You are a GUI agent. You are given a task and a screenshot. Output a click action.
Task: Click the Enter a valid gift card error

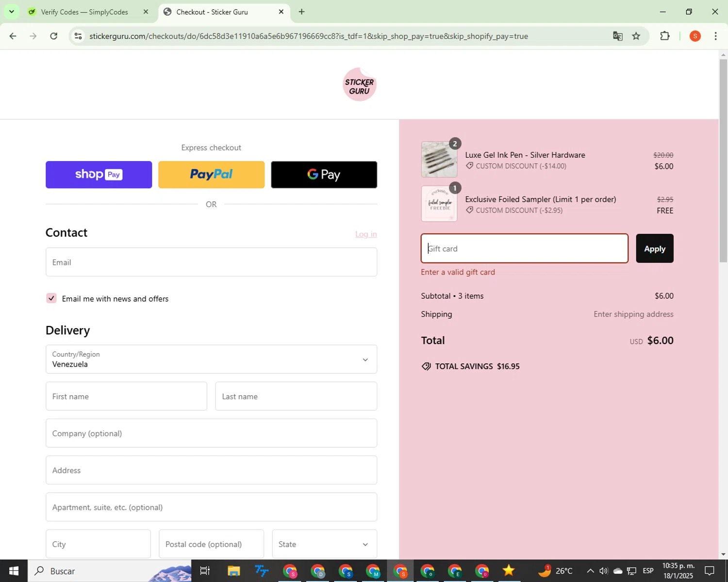458,272
